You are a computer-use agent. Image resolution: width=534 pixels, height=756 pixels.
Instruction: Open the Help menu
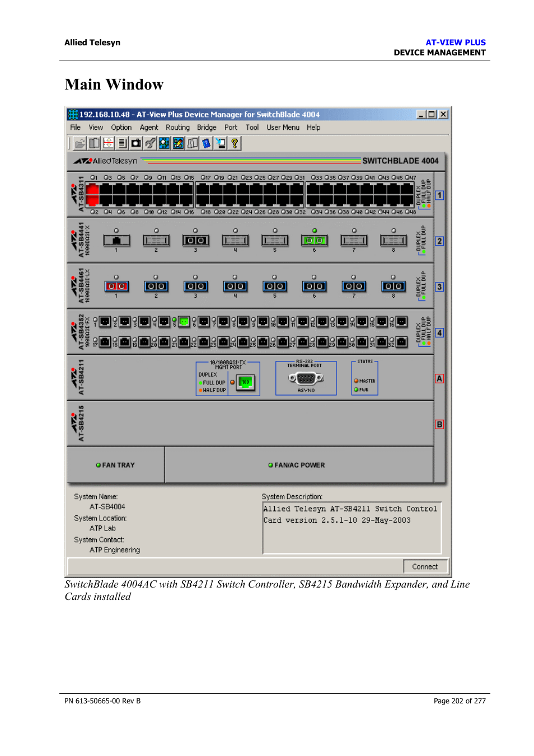(313, 128)
